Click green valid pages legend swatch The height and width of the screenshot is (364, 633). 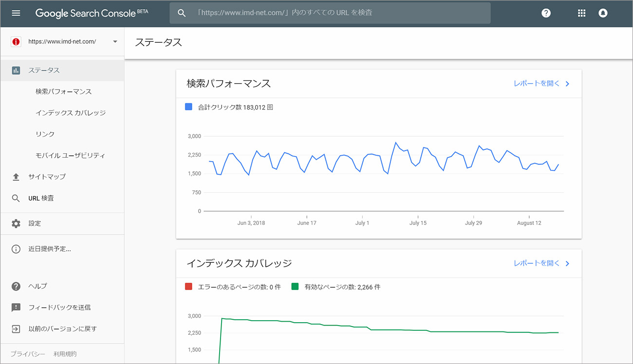(x=295, y=287)
